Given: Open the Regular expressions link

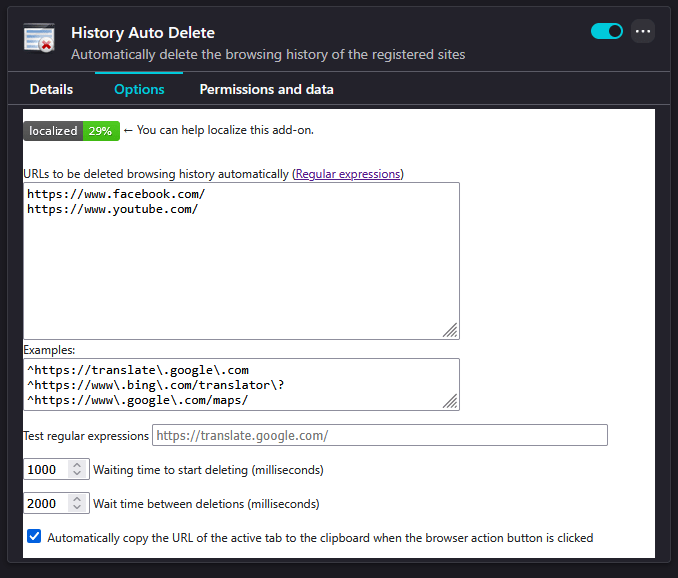Looking at the screenshot, I should [348, 174].
